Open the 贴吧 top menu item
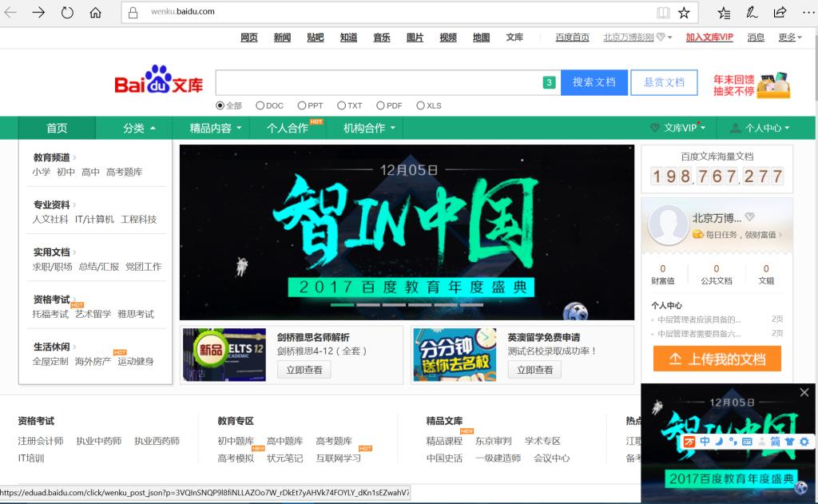Screen dimensions: 818x504 point(315,37)
